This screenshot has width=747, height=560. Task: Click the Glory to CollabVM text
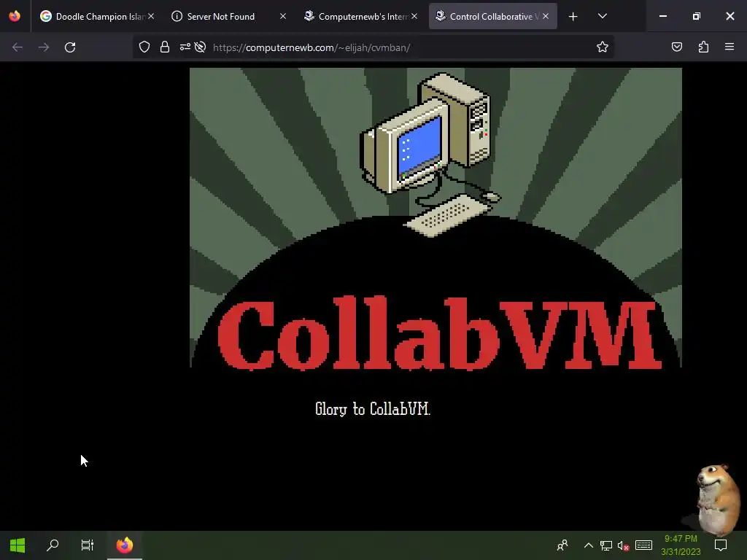pos(373,409)
